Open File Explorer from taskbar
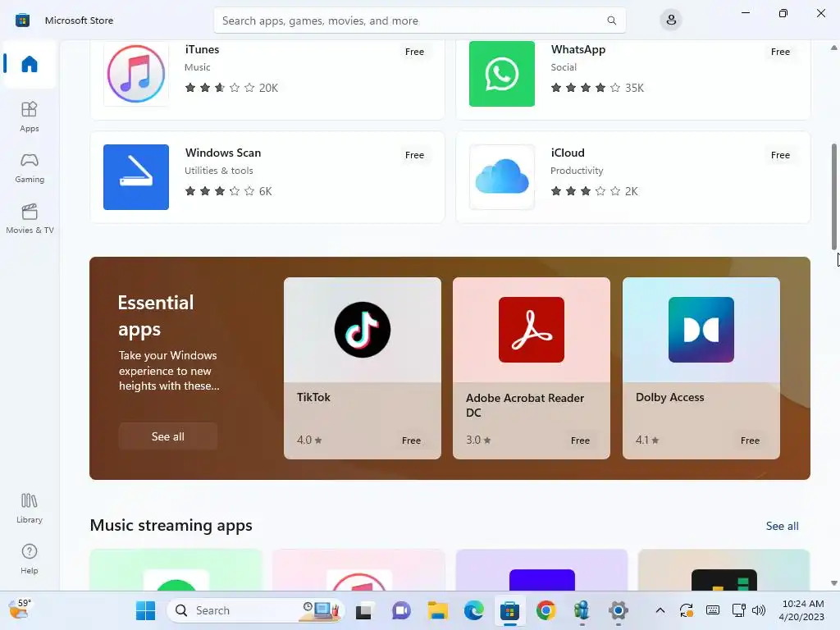 coord(438,610)
